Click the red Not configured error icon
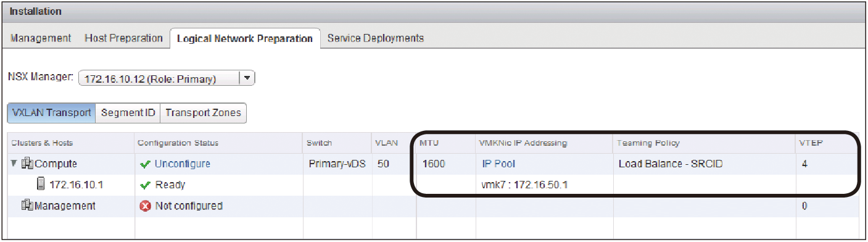This screenshot has width=868, height=242. tap(146, 206)
